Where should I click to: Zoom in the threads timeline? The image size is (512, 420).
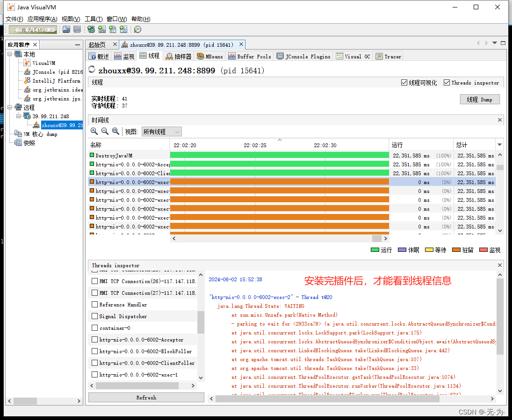(94, 131)
